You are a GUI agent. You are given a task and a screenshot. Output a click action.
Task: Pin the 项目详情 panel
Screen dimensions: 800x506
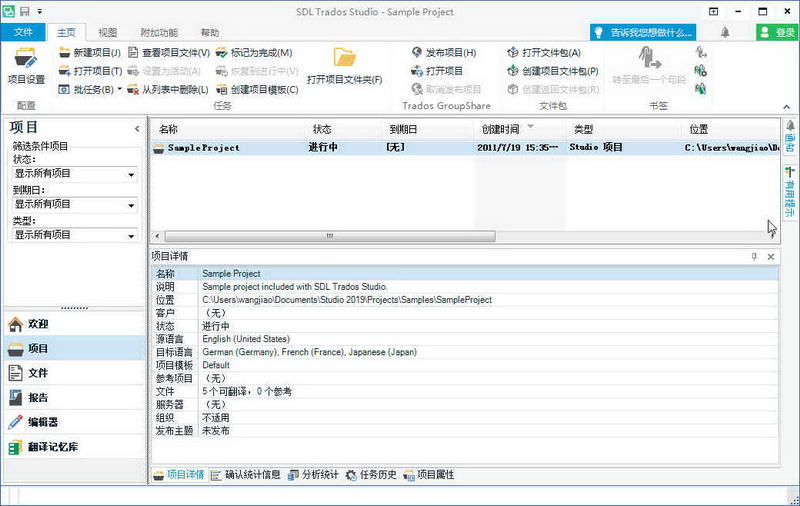(754, 257)
